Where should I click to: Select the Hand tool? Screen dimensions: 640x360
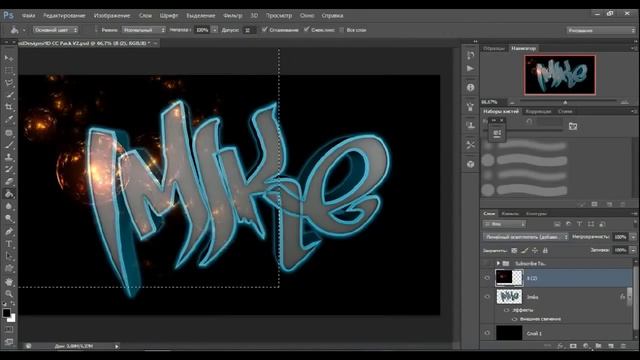9,282
